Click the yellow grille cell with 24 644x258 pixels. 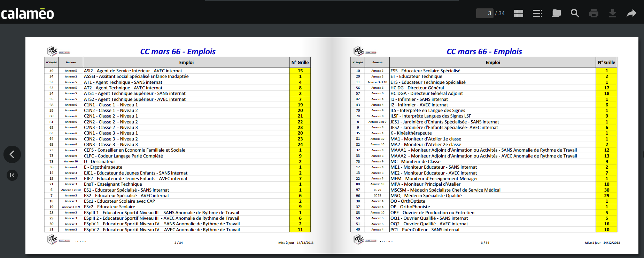(300, 144)
